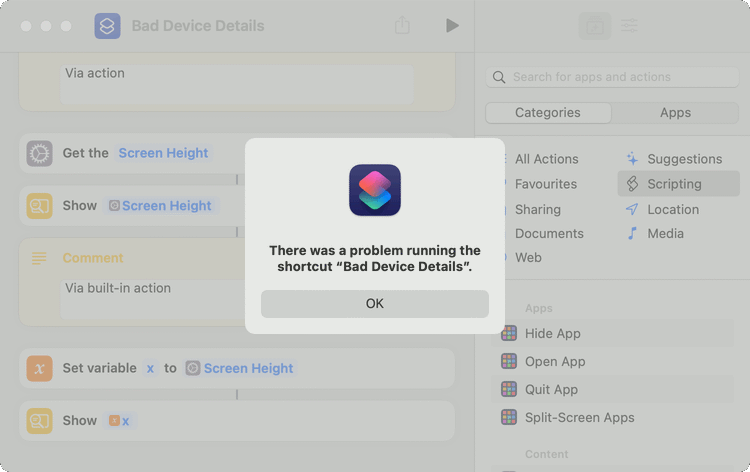Choose the Open App action
This screenshot has width=750, height=472.
612,362
